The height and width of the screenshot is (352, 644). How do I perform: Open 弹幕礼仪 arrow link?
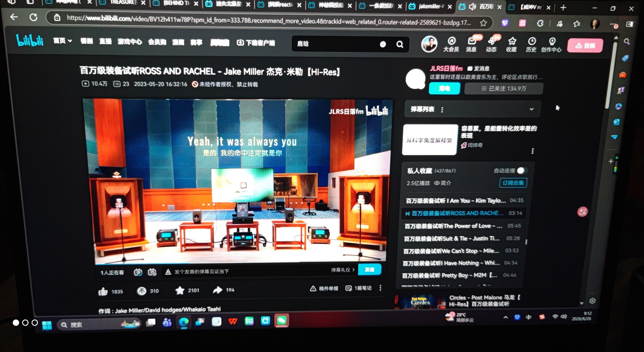coord(343,270)
